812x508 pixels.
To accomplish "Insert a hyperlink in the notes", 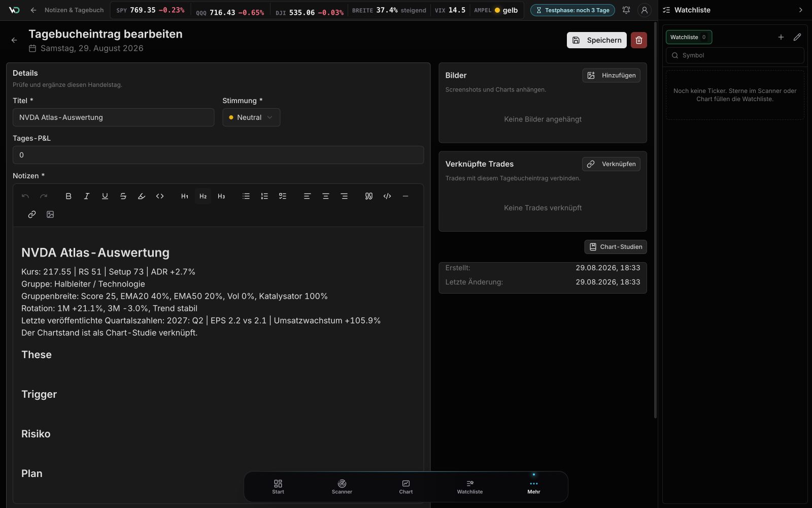I will pos(32,214).
